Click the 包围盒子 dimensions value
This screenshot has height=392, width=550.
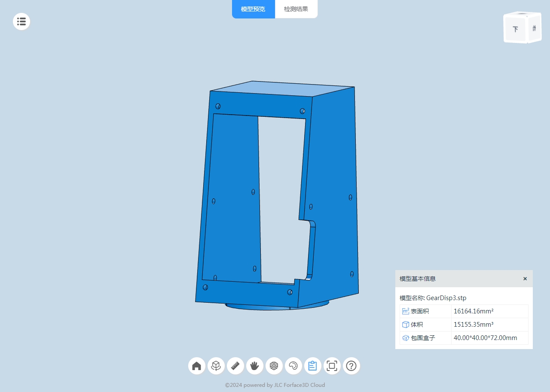[485, 338]
